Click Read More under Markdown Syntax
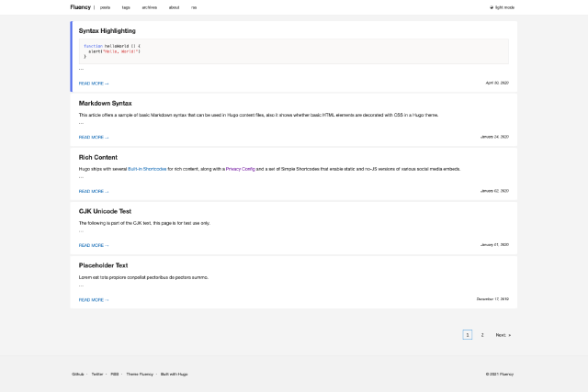The width and height of the screenshot is (588, 392). click(94, 137)
